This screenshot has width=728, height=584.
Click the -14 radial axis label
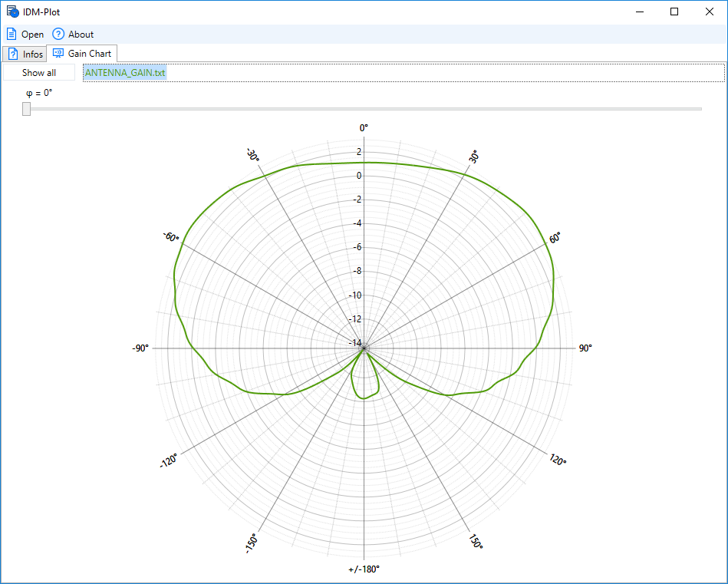(355, 342)
